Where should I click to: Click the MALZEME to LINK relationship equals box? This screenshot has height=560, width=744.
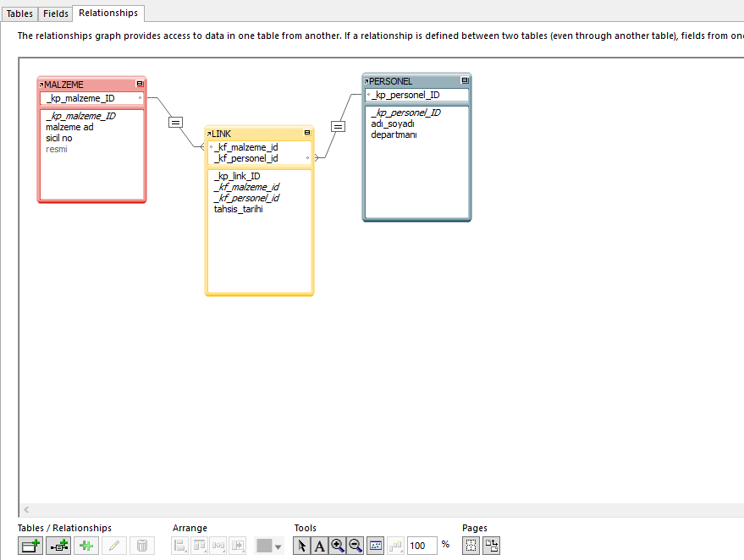[x=175, y=122]
